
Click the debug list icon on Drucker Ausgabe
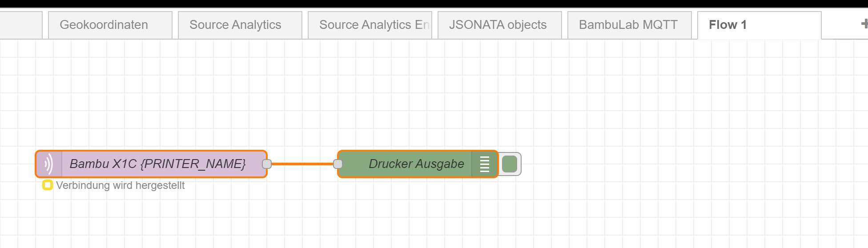click(x=485, y=164)
